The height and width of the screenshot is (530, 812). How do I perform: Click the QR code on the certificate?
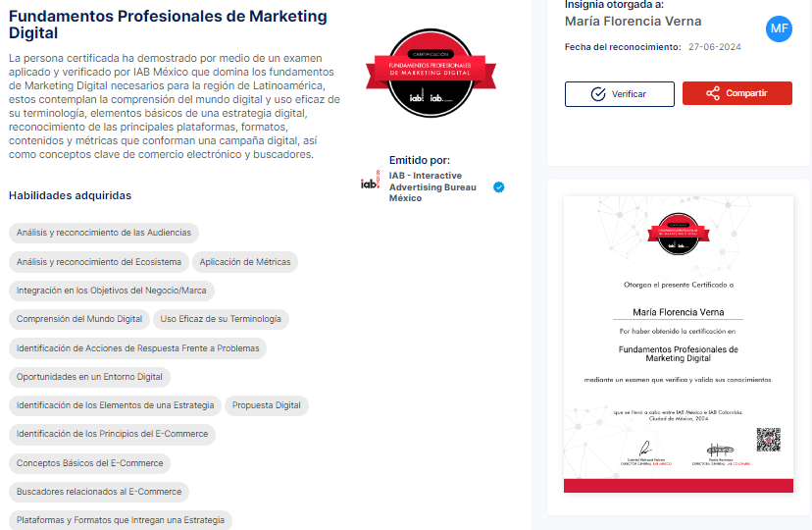(768, 440)
